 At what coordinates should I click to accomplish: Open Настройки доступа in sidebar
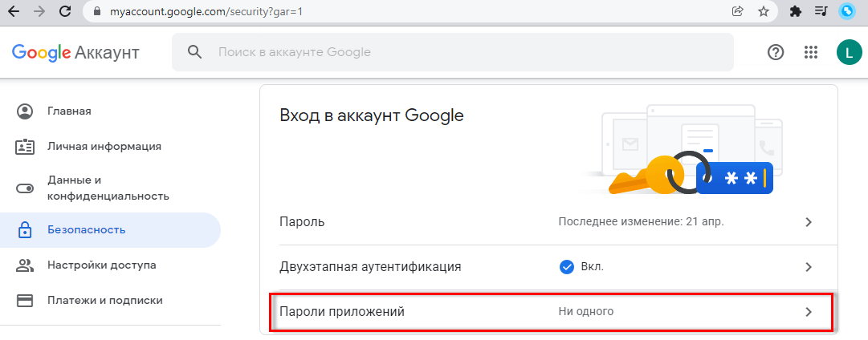(x=101, y=265)
